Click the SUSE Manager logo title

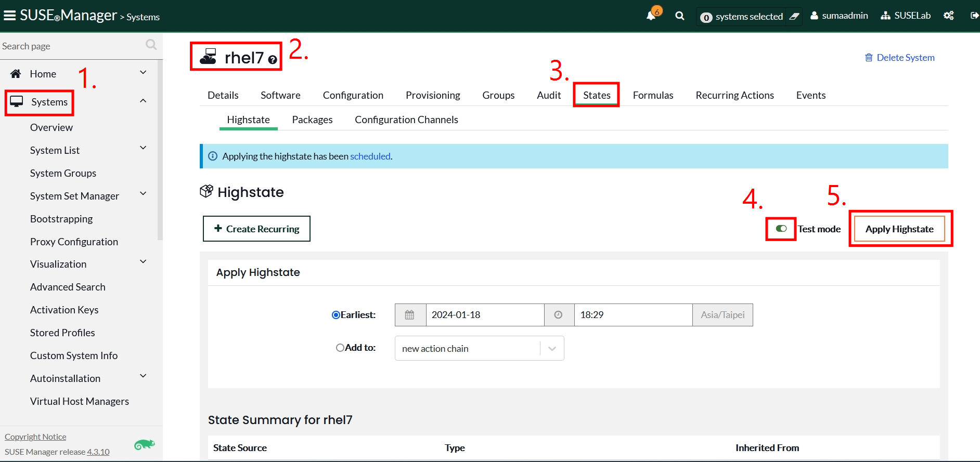click(68, 15)
